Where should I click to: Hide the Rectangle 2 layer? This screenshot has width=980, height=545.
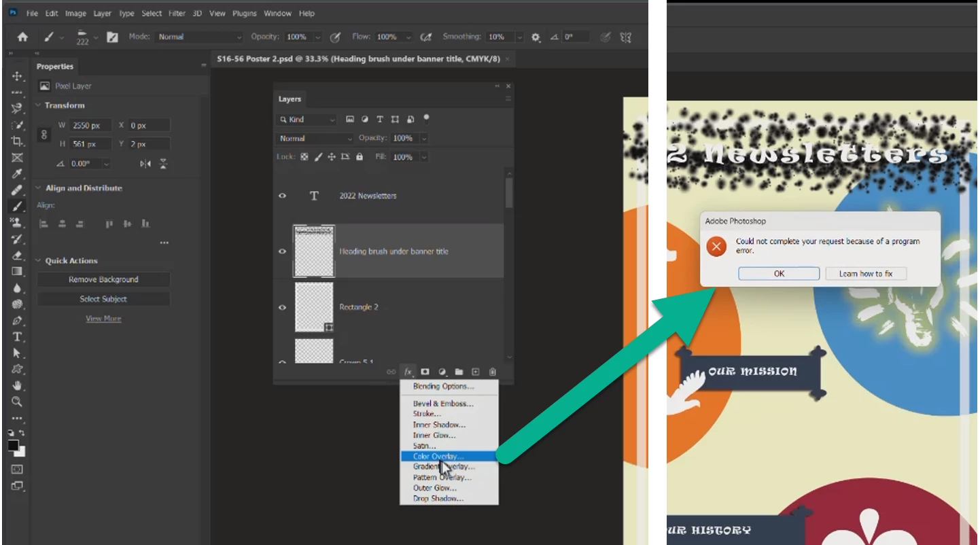pos(283,307)
